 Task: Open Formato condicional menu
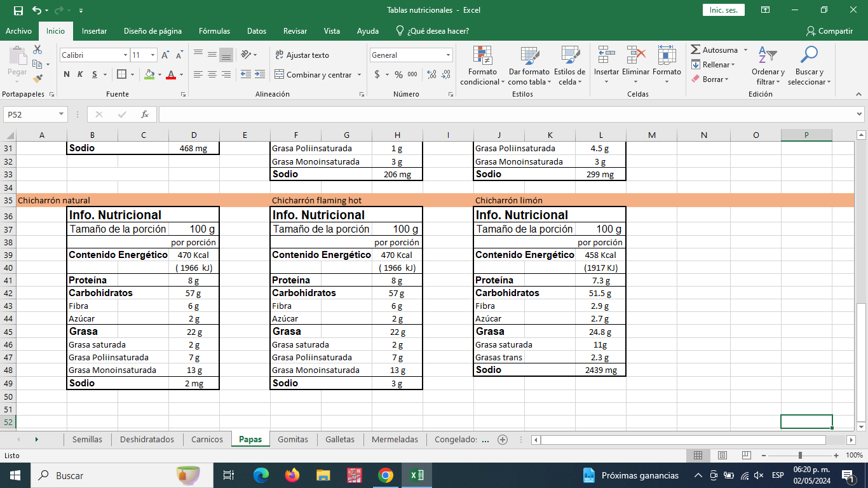(482, 66)
